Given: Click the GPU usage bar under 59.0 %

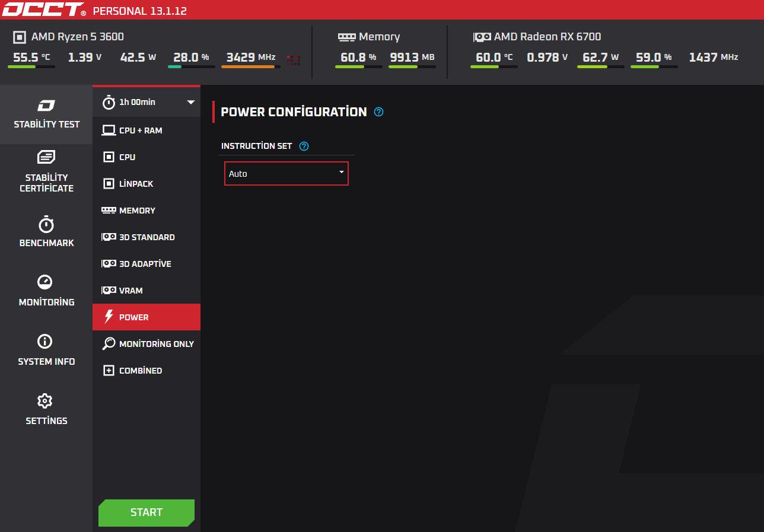Looking at the screenshot, I should click(x=654, y=67).
